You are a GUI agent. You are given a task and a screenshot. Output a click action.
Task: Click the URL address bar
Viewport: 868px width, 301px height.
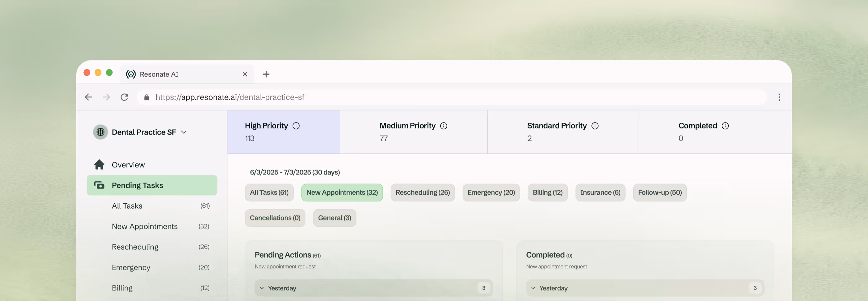click(x=452, y=97)
